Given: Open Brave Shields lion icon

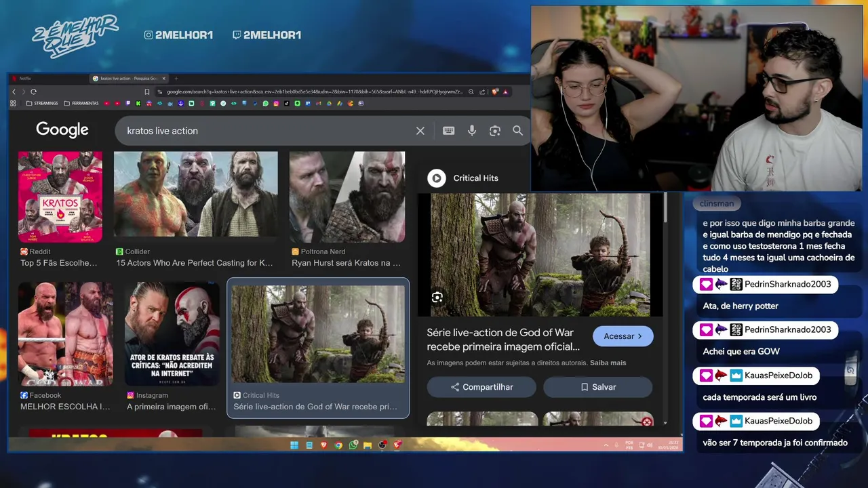Looking at the screenshot, I should [495, 91].
